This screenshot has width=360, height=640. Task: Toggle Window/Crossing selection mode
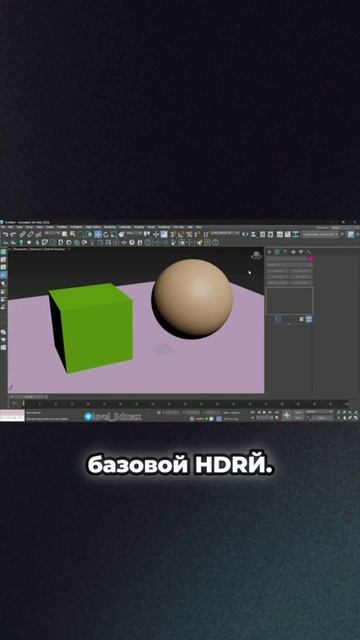tap(89, 234)
